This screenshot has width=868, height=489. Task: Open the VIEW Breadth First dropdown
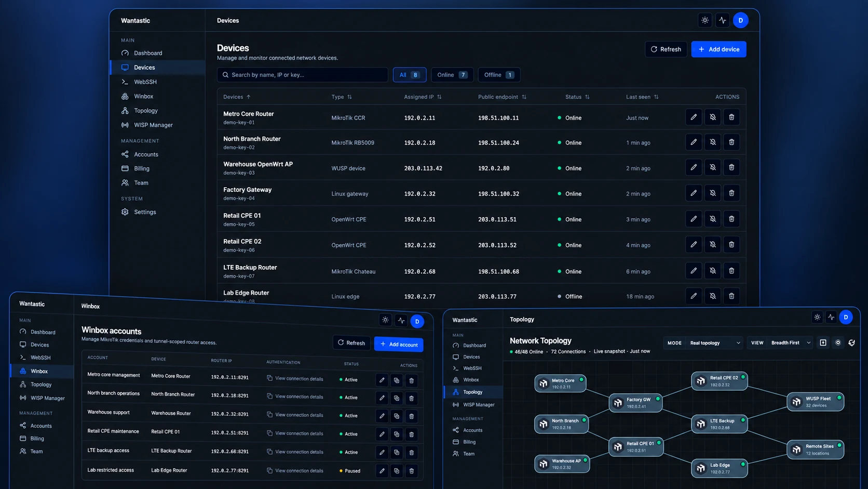[780, 343]
